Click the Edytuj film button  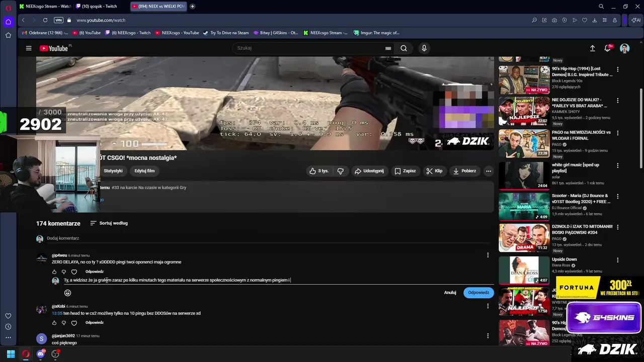[144, 171]
